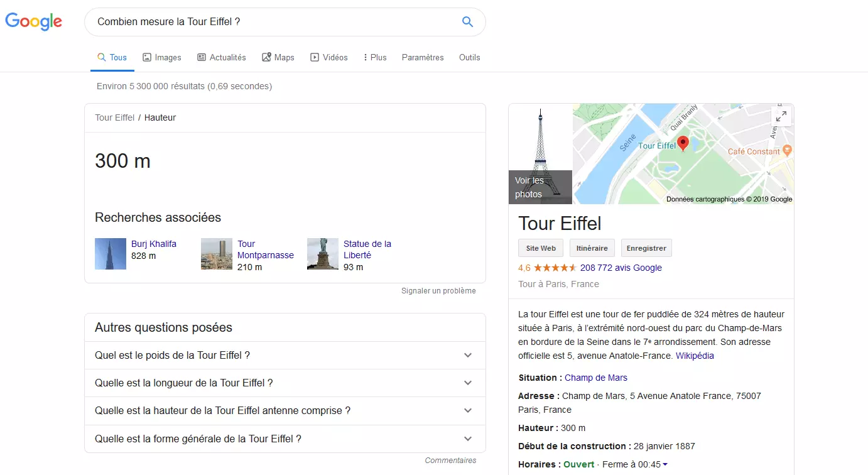868x475 pixels.
Task: Click the Site Web button
Action: tap(541, 248)
